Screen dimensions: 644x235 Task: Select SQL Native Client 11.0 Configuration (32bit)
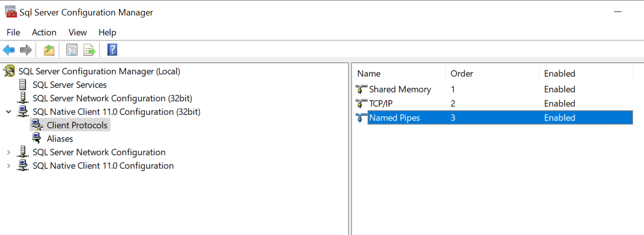(117, 112)
